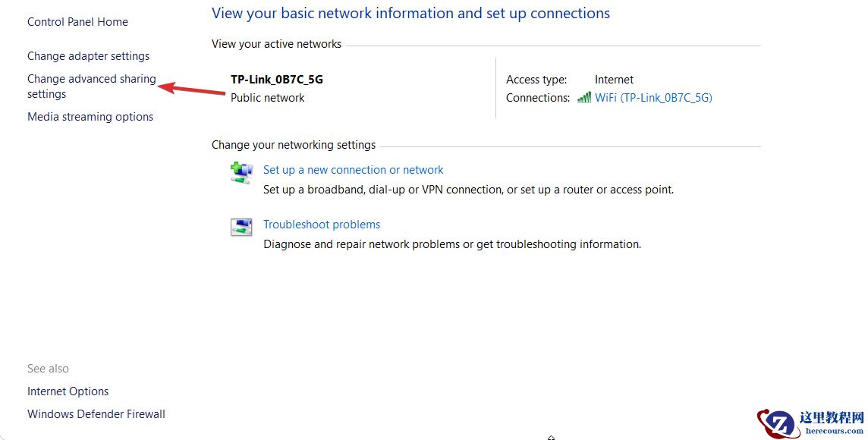This screenshot has width=868, height=440.
Task: Open Internet Options under See also
Action: click(x=68, y=391)
